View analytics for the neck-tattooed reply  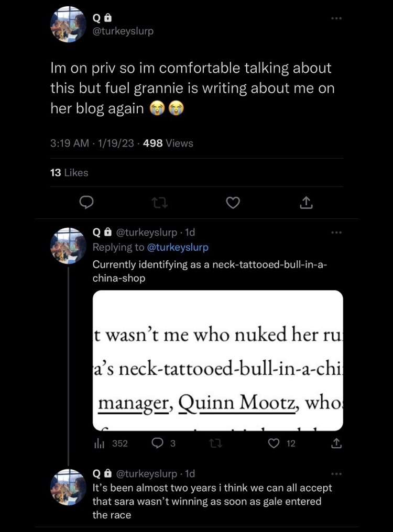[x=111, y=444]
